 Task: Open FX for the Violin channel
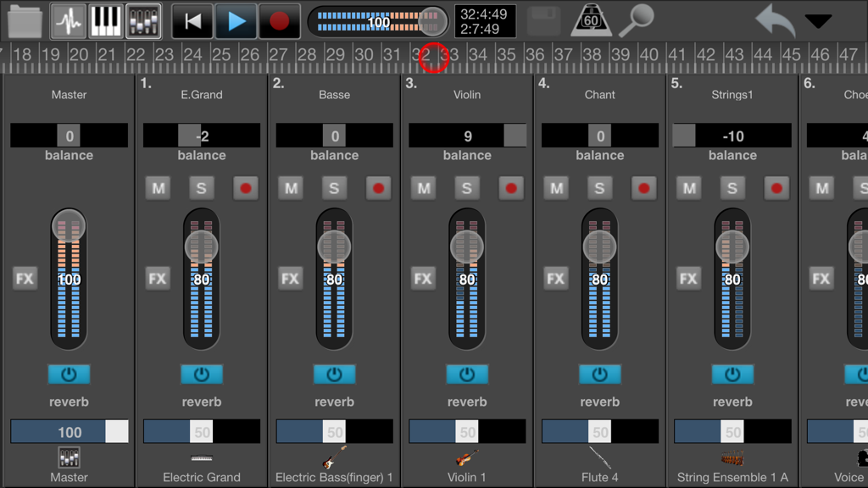click(x=422, y=277)
